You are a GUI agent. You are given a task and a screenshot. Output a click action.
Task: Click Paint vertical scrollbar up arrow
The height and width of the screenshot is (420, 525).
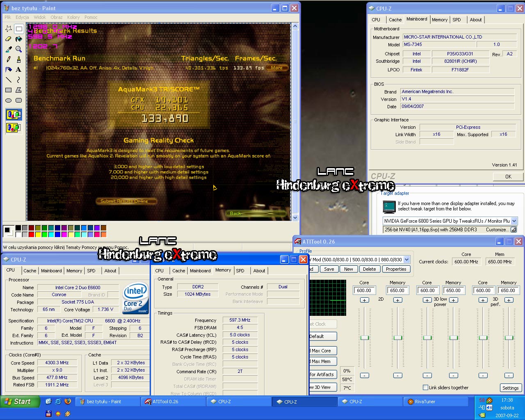(x=294, y=27)
